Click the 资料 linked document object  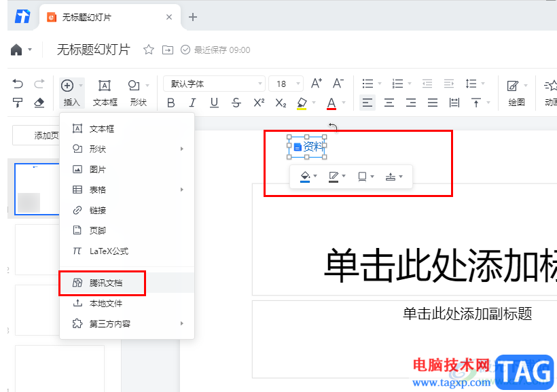(307, 147)
